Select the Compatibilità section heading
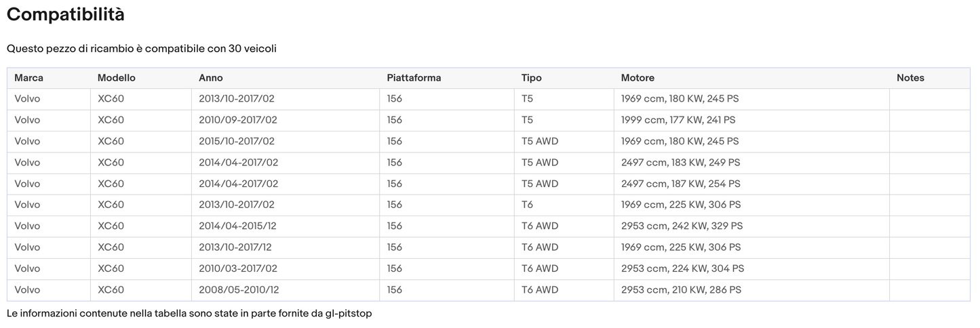The height and width of the screenshot is (328, 980). (65, 14)
